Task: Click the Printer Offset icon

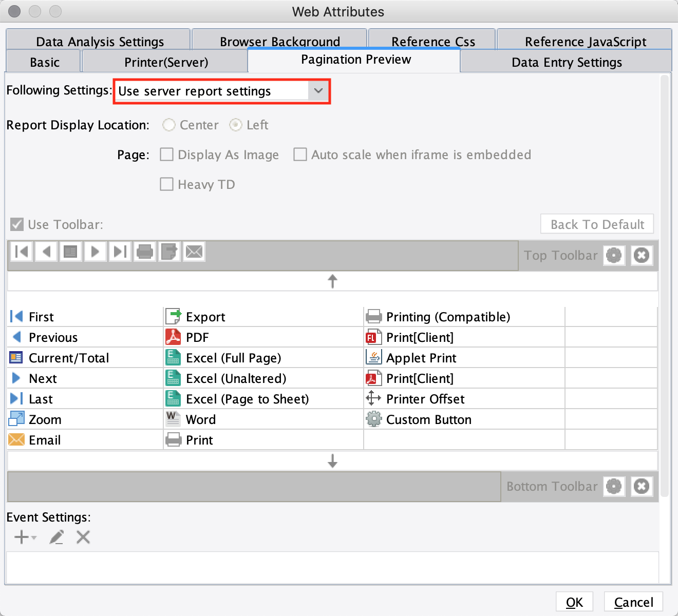Action: [374, 398]
